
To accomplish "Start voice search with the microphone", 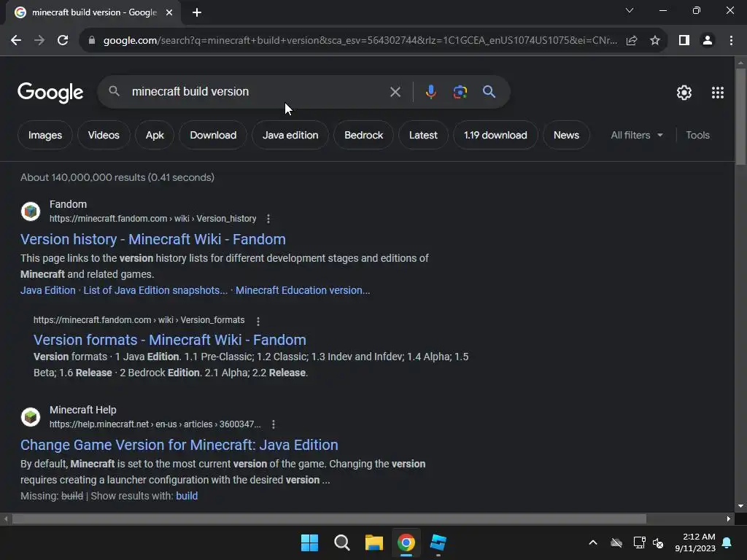I will tap(430, 92).
